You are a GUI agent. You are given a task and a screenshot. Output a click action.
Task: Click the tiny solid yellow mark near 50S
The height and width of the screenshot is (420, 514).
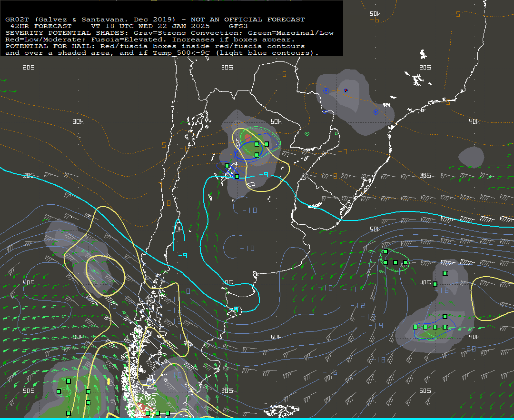108,381
